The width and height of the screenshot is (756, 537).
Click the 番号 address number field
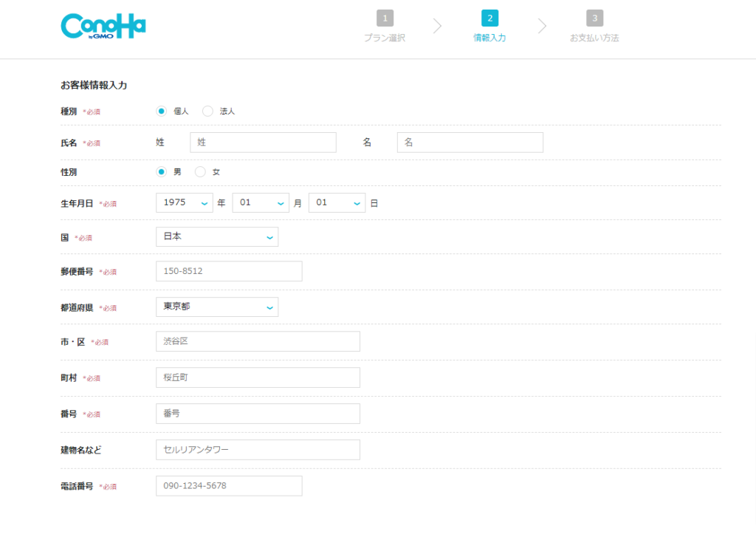pos(258,414)
